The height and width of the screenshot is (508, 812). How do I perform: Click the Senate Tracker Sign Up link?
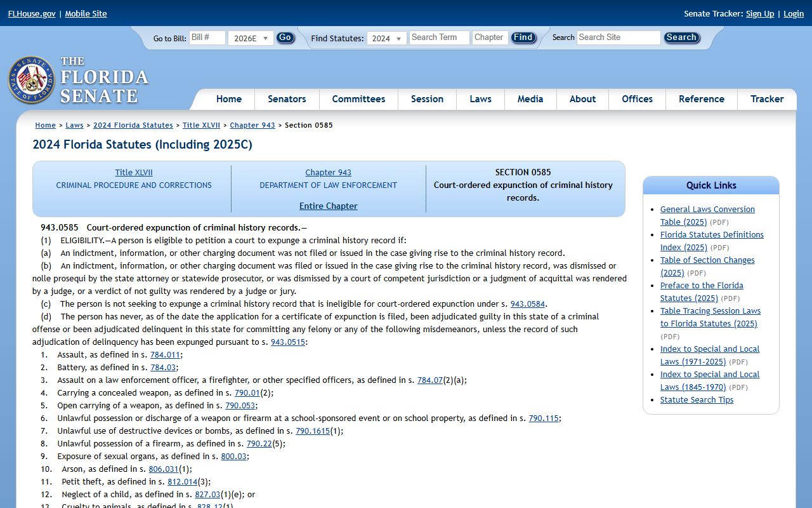pos(760,13)
